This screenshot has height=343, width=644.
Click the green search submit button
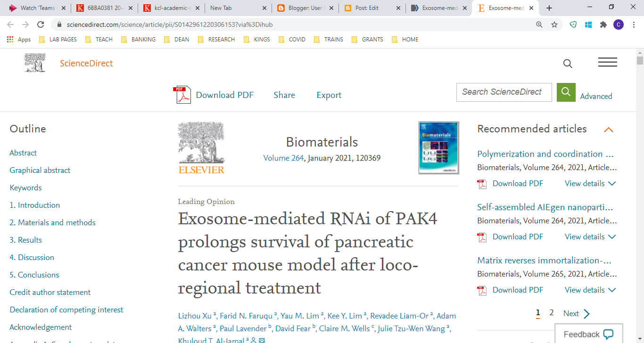coord(566,92)
